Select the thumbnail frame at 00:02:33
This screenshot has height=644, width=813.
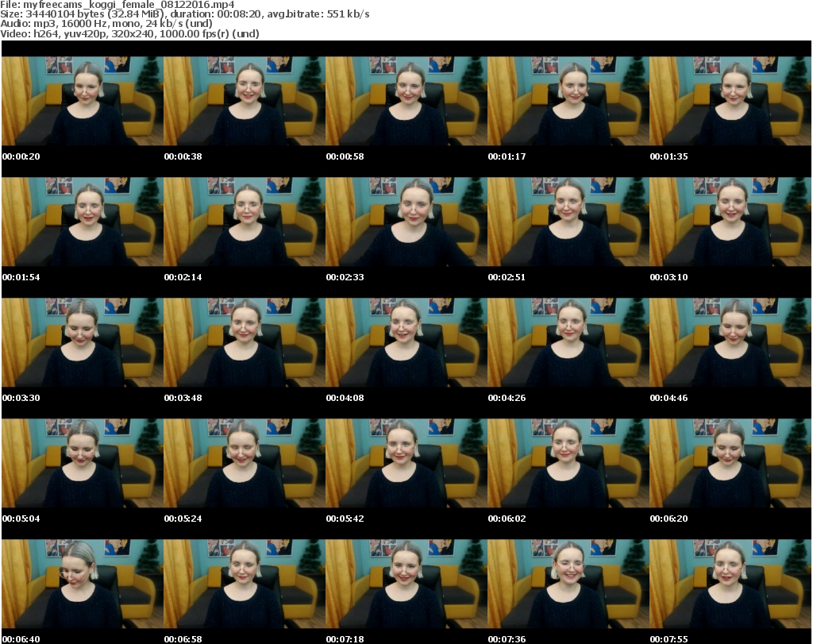coord(406,222)
